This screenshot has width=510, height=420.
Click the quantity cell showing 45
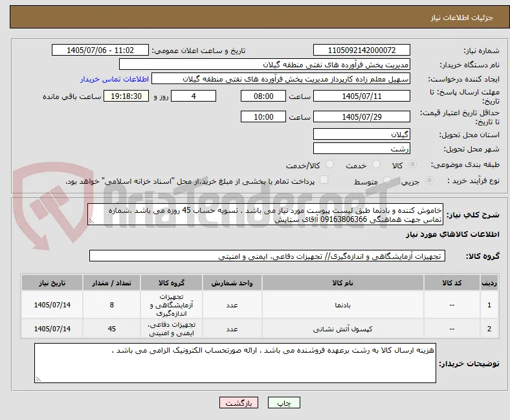111,329
